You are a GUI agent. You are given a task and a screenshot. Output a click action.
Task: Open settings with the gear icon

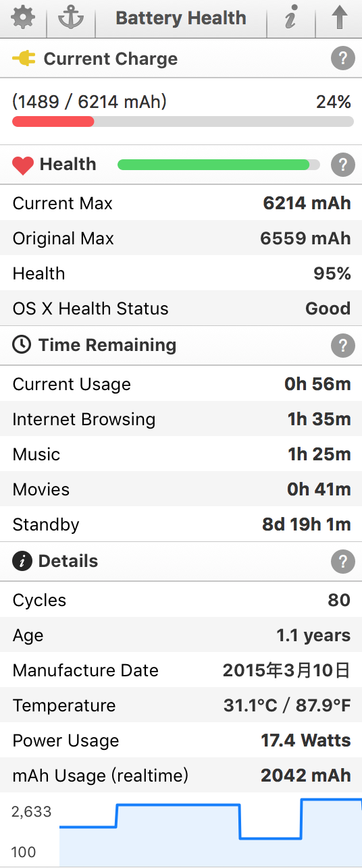coord(23,18)
